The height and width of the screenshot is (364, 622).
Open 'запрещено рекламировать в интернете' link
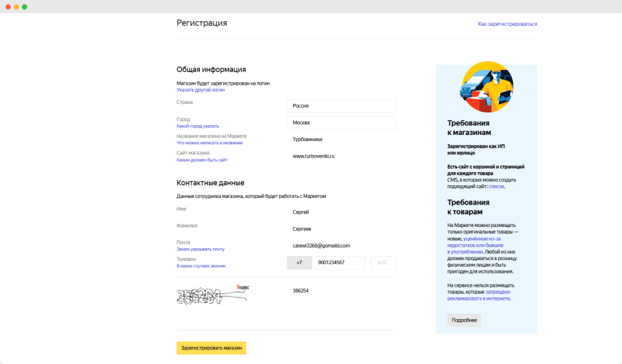click(x=479, y=295)
